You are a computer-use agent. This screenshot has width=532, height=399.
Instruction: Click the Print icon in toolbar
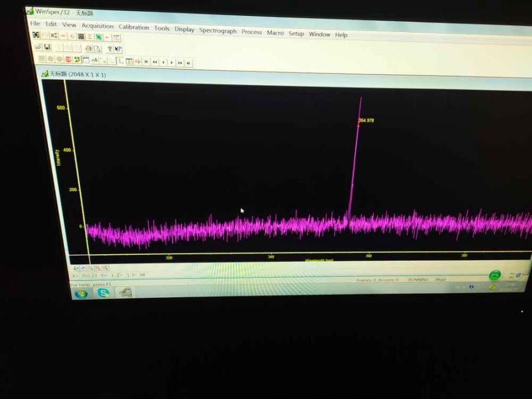pos(88,48)
